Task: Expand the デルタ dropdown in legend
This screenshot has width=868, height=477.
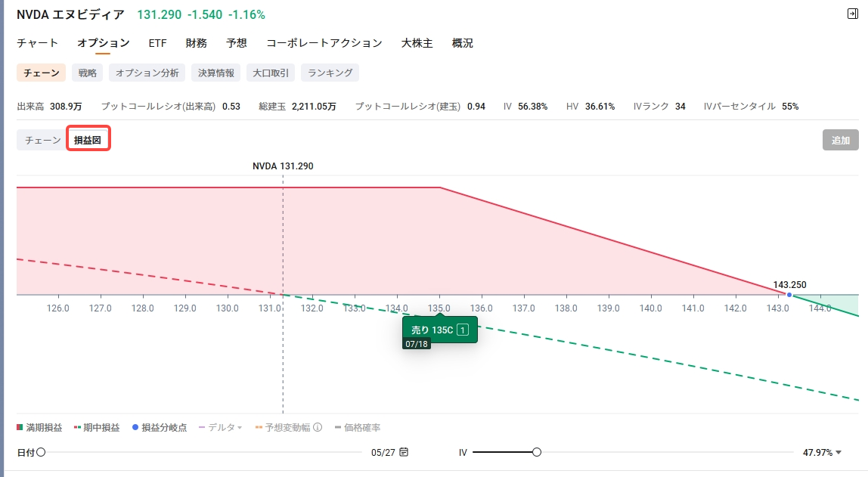Action: [221, 428]
